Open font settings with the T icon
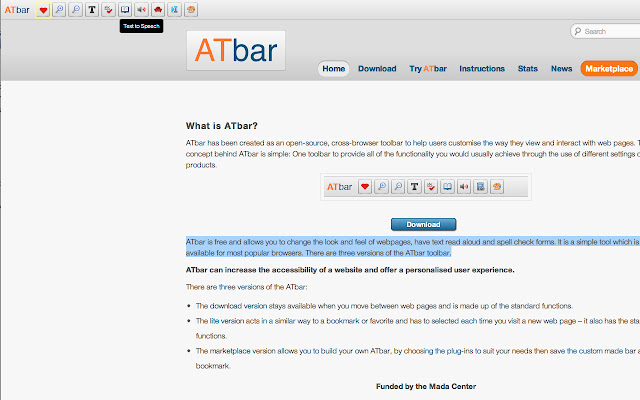The image size is (640, 400). point(92,9)
